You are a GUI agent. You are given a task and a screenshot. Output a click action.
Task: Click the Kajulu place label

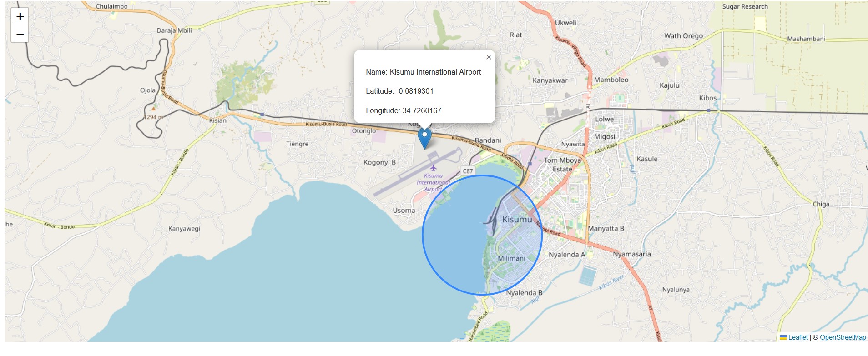[670, 85]
